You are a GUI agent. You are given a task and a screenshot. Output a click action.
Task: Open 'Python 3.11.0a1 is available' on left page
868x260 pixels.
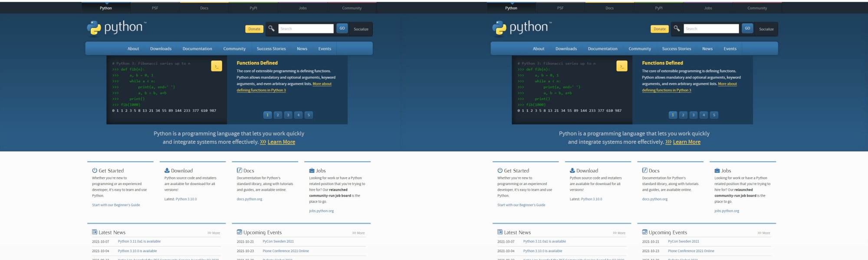139,241
